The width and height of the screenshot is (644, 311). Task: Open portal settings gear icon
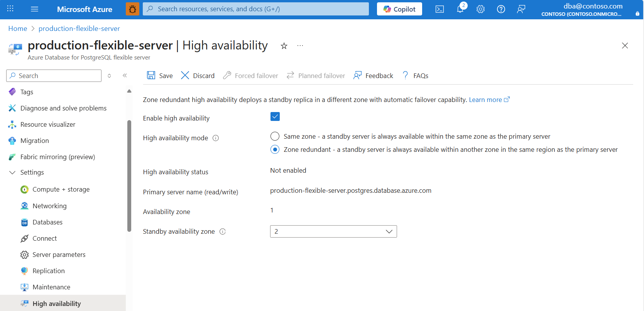click(x=480, y=9)
